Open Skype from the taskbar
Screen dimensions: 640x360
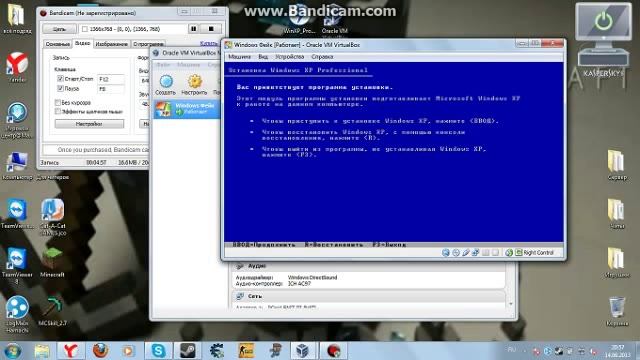[x=158, y=351]
